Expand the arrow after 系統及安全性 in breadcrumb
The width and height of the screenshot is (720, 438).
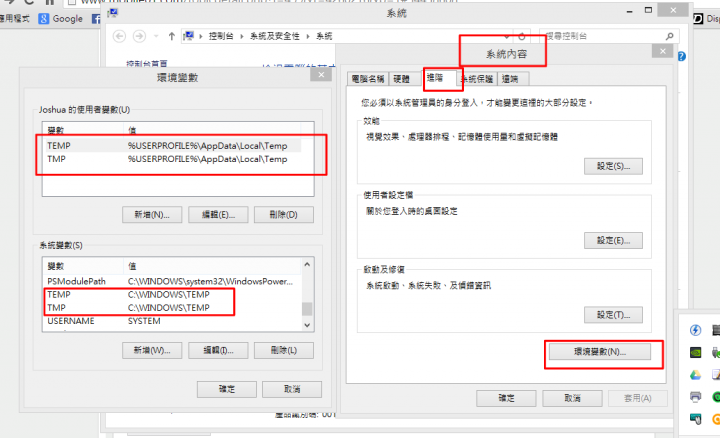pos(308,36)
